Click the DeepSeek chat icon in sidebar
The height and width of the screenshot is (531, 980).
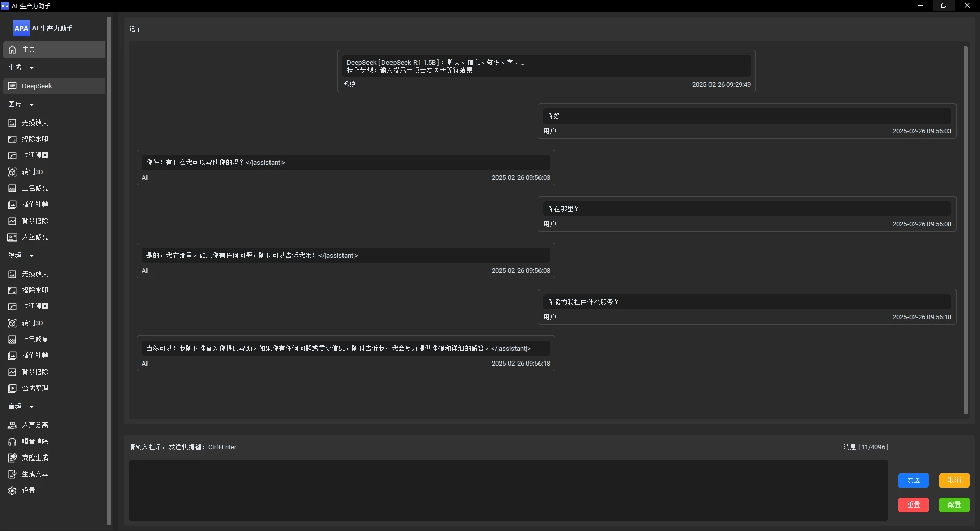(12, 86)
